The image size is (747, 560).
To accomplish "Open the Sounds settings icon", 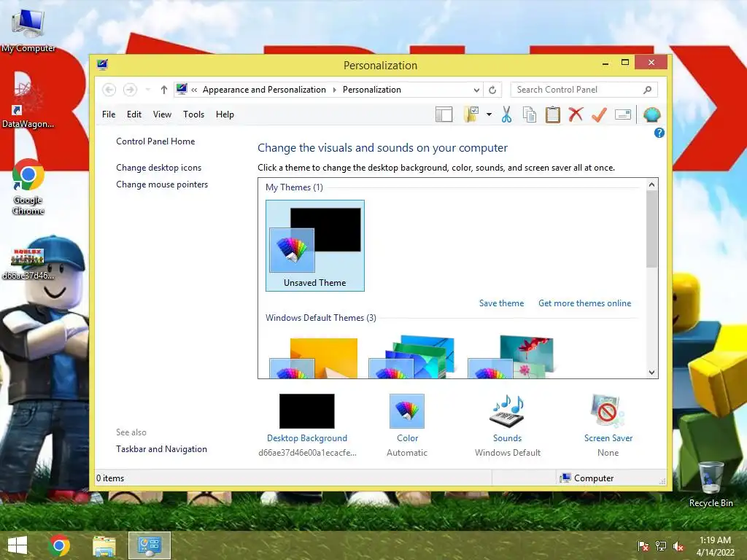I will [x=507, y=411].
